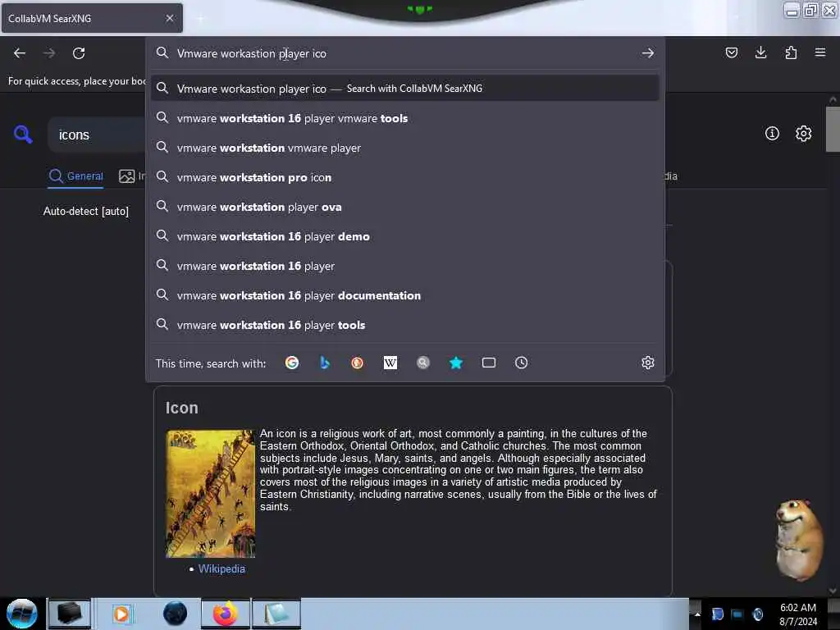Pick 'vmware workstation 16 player tools' suggestion
The image size is (840, 630).
404,324
